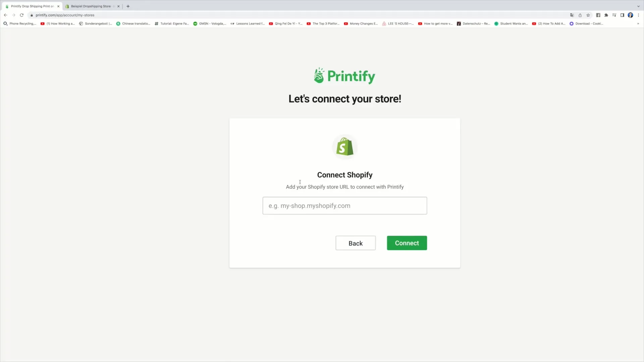The height and width of the screenshot is (362, 644).
Task: Click the back navigation arrow icon
Action: point(5,15)
